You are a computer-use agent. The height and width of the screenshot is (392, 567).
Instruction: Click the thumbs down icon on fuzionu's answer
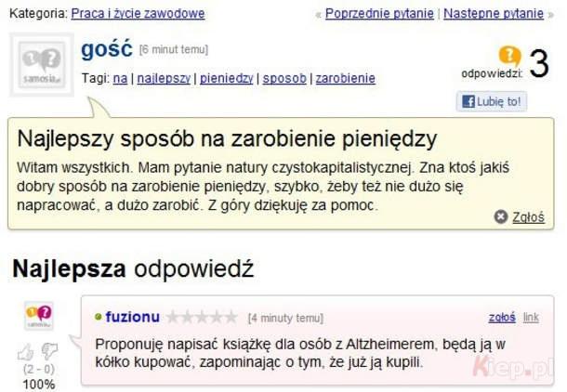(x=49, y=350)
